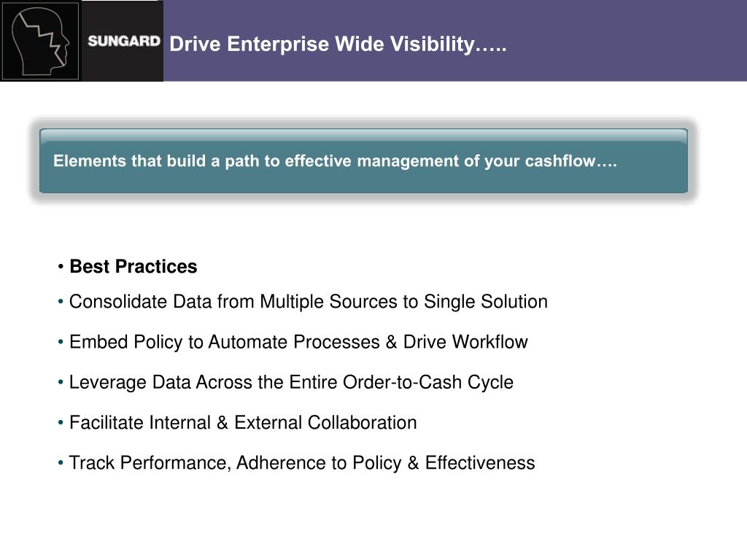Select Leverage Data Across Order-to-Cash Cycle text
Screen dimensions: 747x560
291,382
